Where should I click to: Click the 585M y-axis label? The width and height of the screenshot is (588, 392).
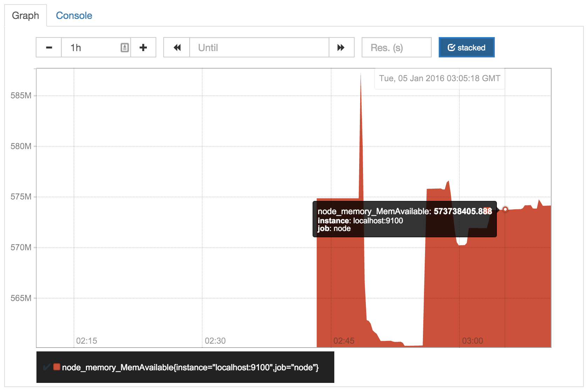pos(21,96)
